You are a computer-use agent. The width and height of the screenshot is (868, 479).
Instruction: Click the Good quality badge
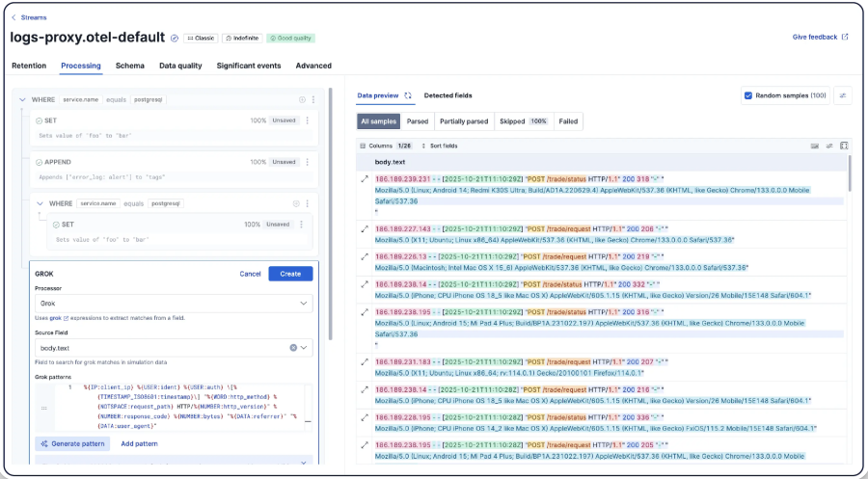pos(290,39)
